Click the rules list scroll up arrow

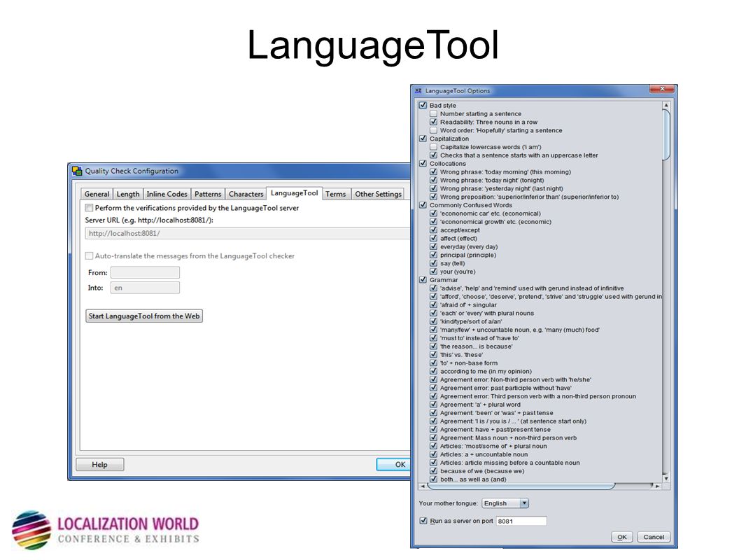coord(666,105)
